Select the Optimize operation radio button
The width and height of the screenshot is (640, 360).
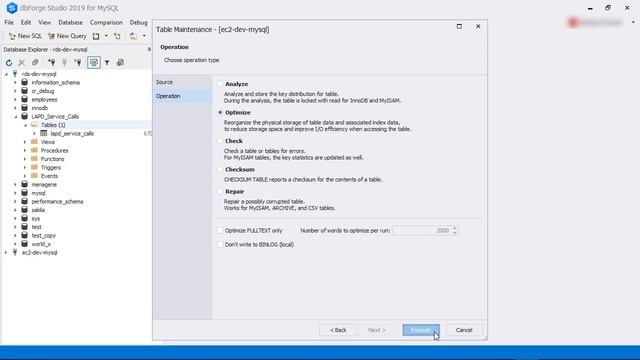220,112
